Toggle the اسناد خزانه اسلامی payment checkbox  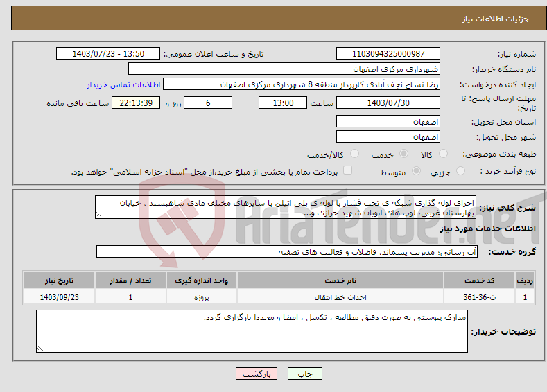pyautogui.click(x=347, y=170)
